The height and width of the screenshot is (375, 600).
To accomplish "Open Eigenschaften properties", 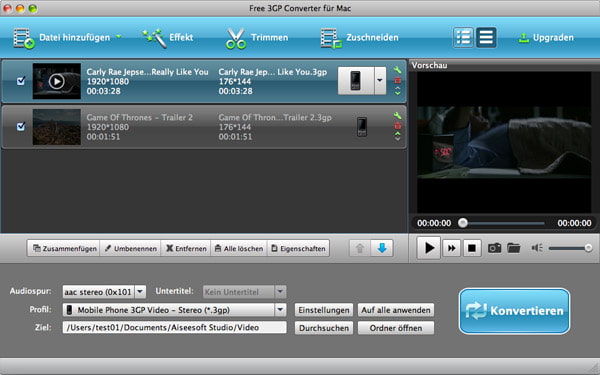I will (298, 248).
